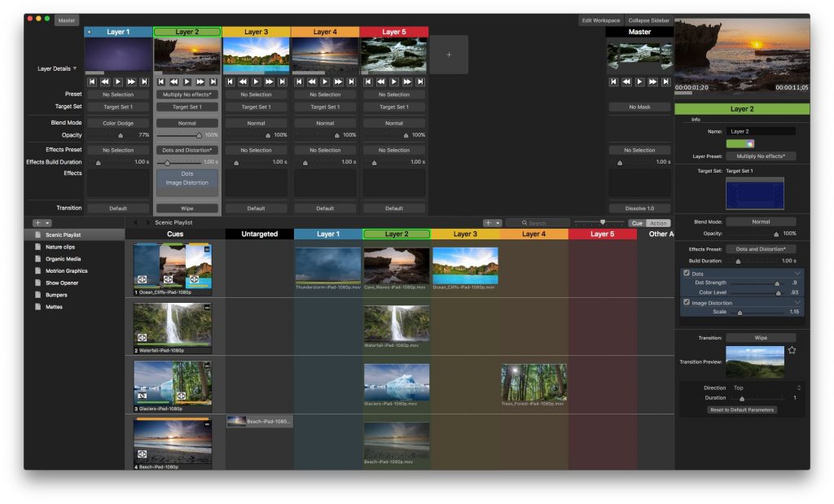Play Layer 1 with its play button
834x504 pixels.
(x=118, y=82)
